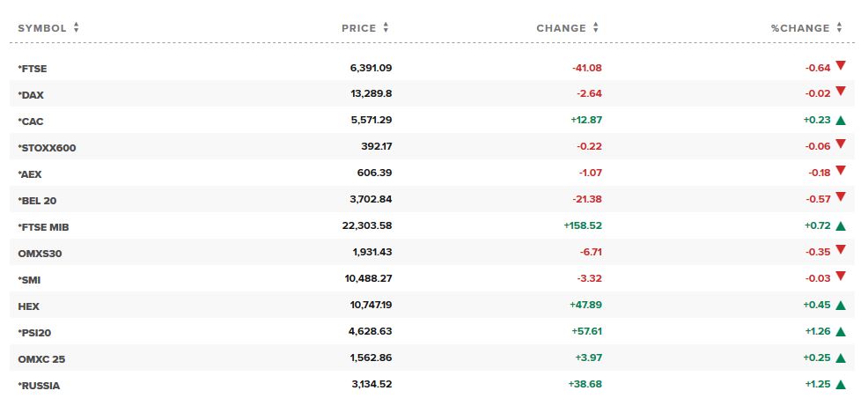This screenshot has height=413, width=868.
Task: Select the DAX price 13,289.8
Action: [371, 93]
